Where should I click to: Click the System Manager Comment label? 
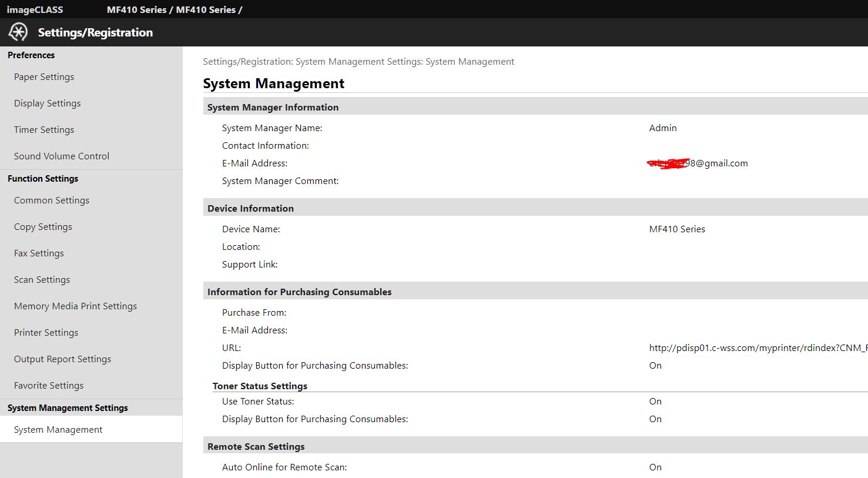[280, 181]
